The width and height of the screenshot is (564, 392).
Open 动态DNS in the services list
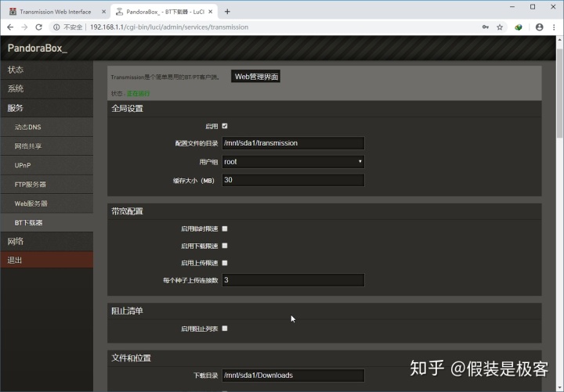47,128
